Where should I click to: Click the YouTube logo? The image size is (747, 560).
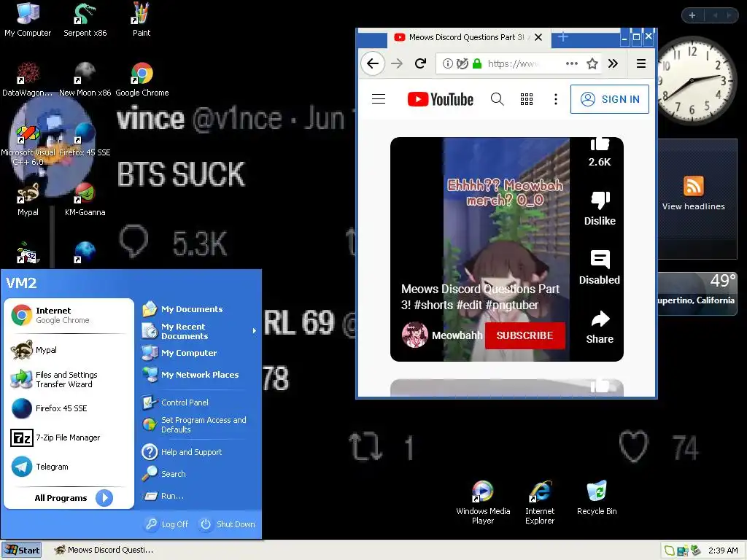point(440,99)
